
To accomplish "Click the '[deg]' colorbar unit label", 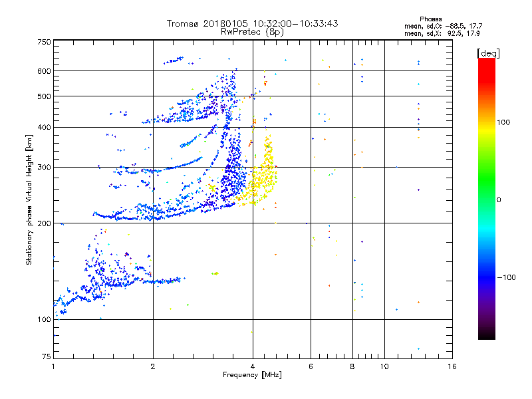I will 488,54.
